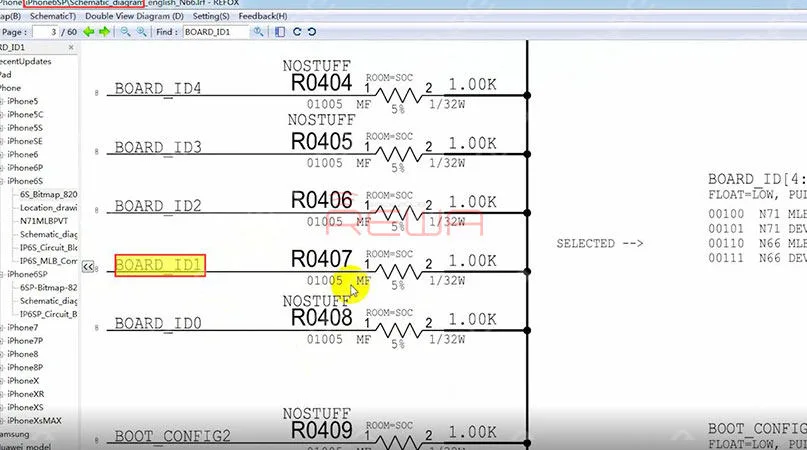Select resistor R0404 in the schematic
Screen dimensions: 807x450
click(x=321, y=83)
